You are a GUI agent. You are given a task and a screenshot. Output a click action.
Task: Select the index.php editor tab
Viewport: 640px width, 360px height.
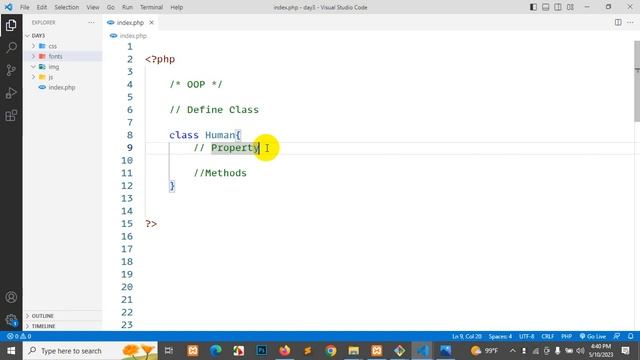point(131,22)
